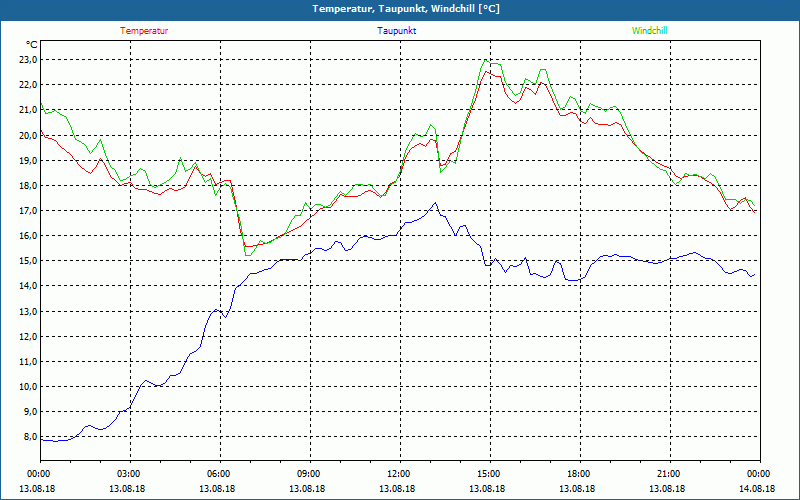The width and height of the screenshot is (800, 500).
Task: Select the blue 'Taupunkt' legend label
Action: pos(396,31)
